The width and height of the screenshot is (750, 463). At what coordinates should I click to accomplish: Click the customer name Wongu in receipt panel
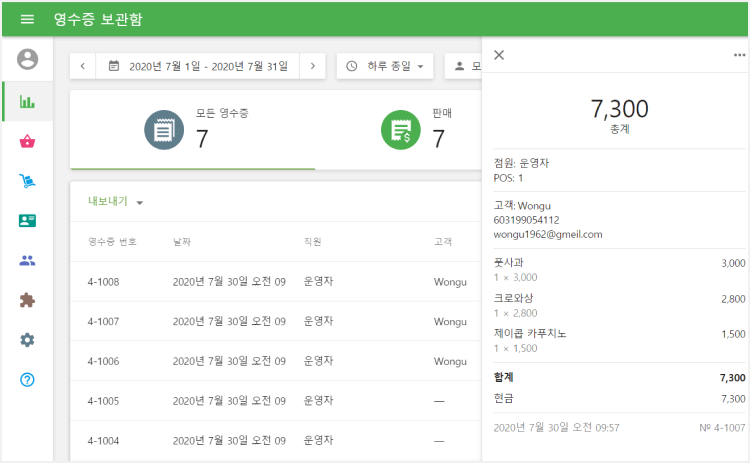pyautogui.click(x=534, y=206)
